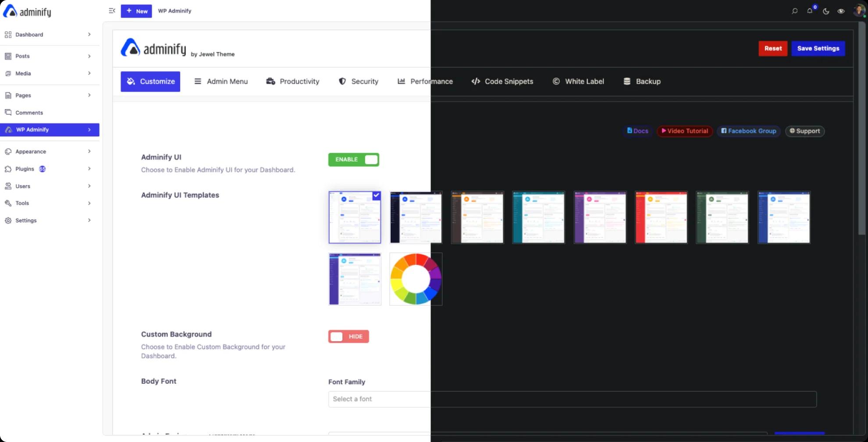Select the checked white UI template thumbnail
This screenshot has width=868, height=442.
click(x=355, y=217)
